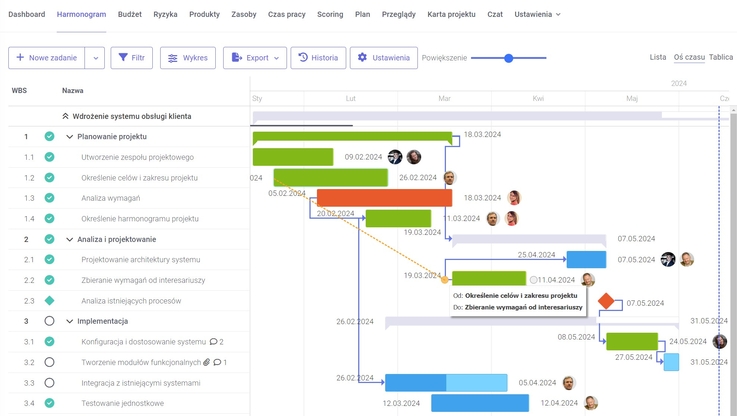Viewport: 737px width, 416px height.
Task: Click the red milestone diamond in the chart
Action: click(x=606, y=301)
